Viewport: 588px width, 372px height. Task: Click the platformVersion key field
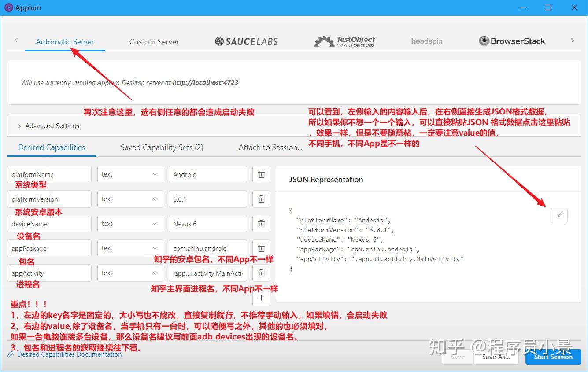point(49,199)
